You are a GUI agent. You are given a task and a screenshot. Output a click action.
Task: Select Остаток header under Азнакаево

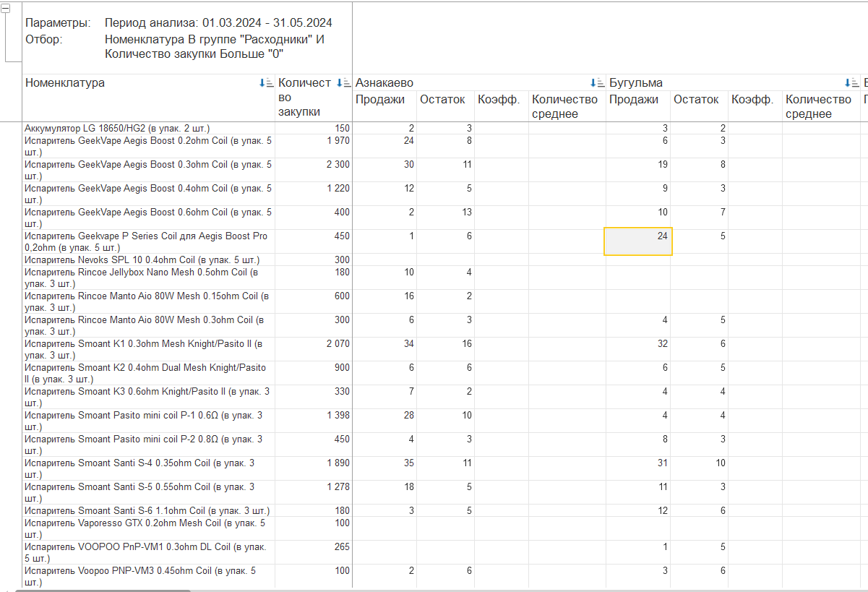(x=442, y=99)
